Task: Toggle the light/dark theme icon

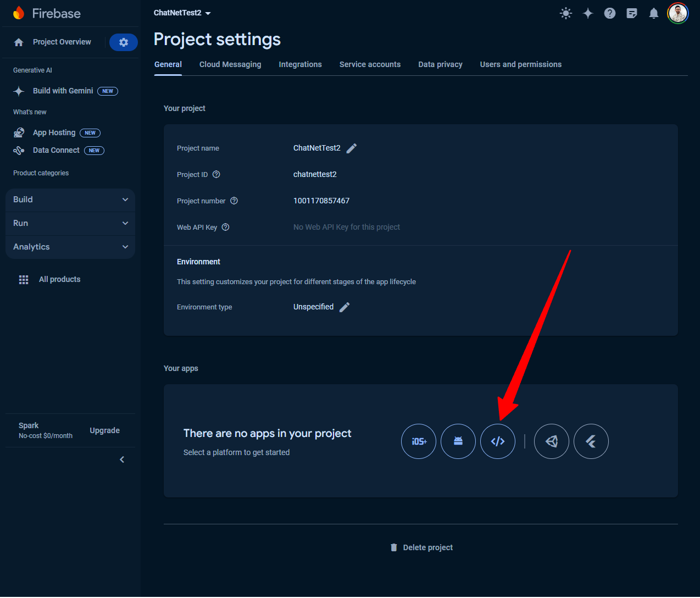Action: click(x=566, y=13)
